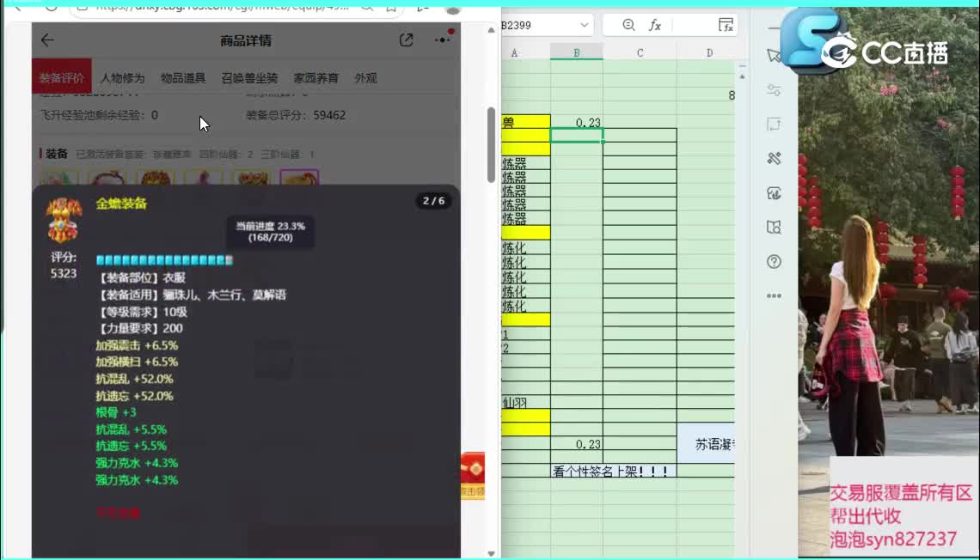Click the 金蟾装备 title text
Image resolution: width=980 pixels, height=560 pixels.
coord(121,204)
